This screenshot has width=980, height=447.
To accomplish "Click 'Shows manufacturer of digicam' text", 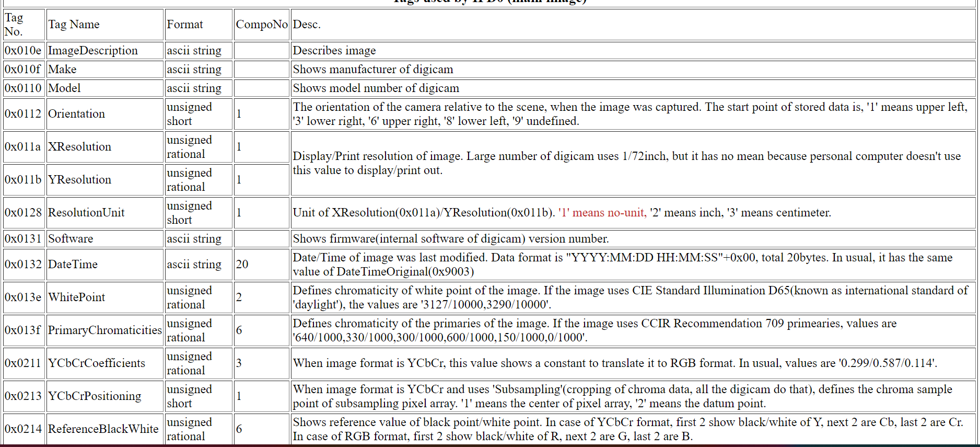I will [373, 70].
